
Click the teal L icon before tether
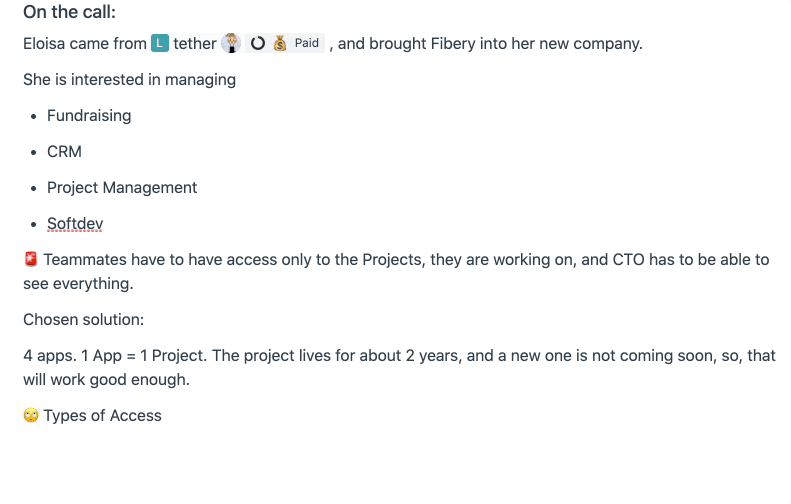click(160, 44)
